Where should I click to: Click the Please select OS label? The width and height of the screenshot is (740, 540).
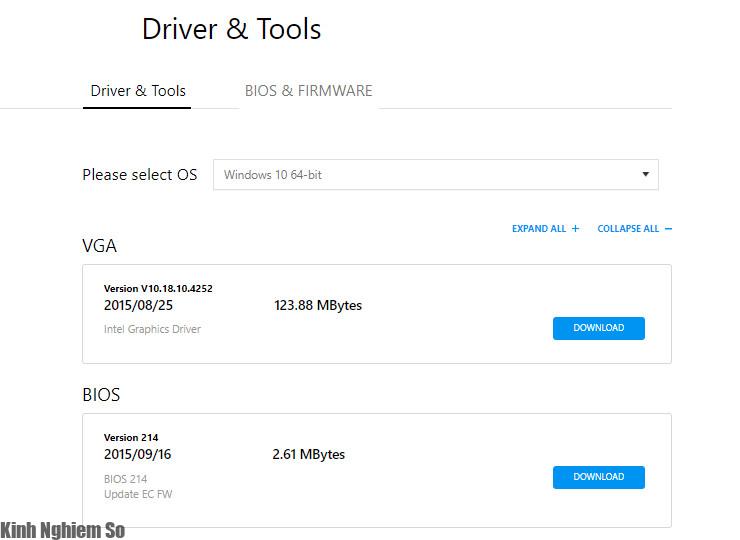click(140, 175)
